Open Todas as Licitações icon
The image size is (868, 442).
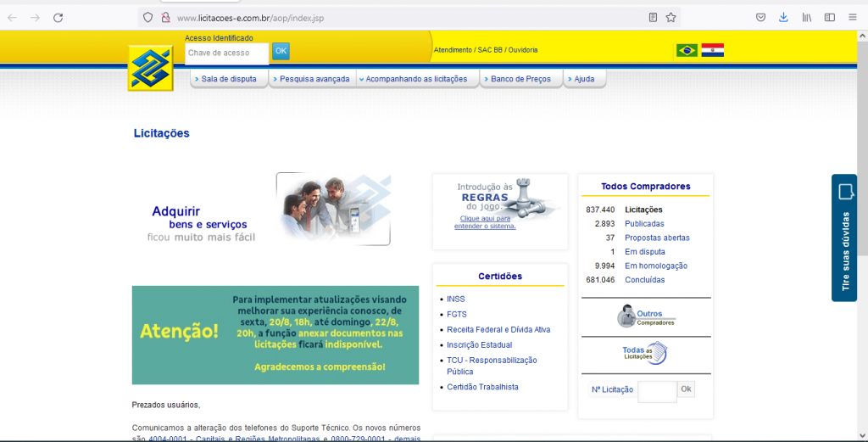(645, 353)
